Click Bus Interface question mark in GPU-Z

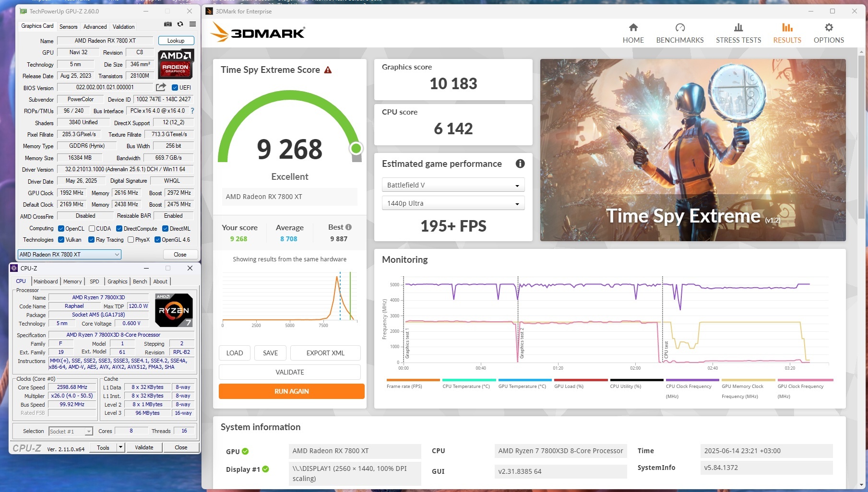click(192, 111)
